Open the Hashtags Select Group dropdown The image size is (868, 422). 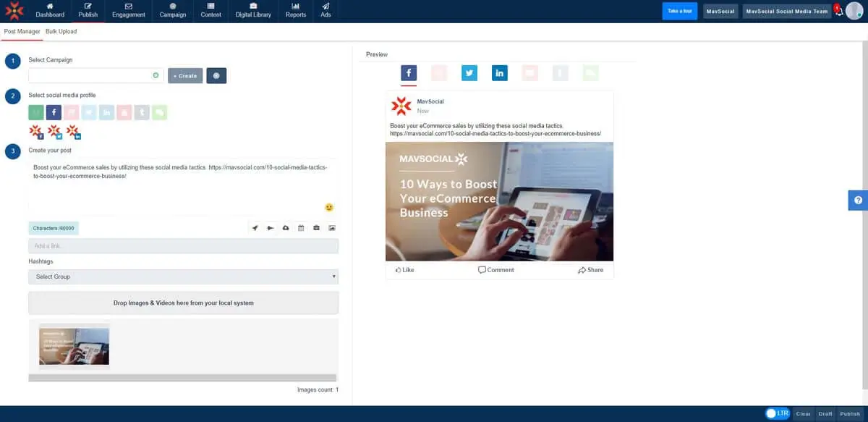click(183, 276)
